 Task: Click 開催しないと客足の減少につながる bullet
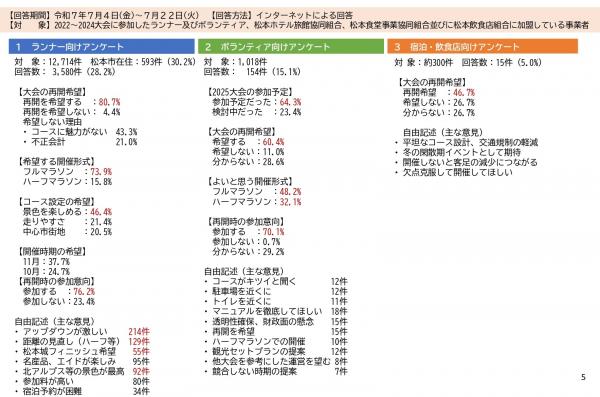(467, 162)
